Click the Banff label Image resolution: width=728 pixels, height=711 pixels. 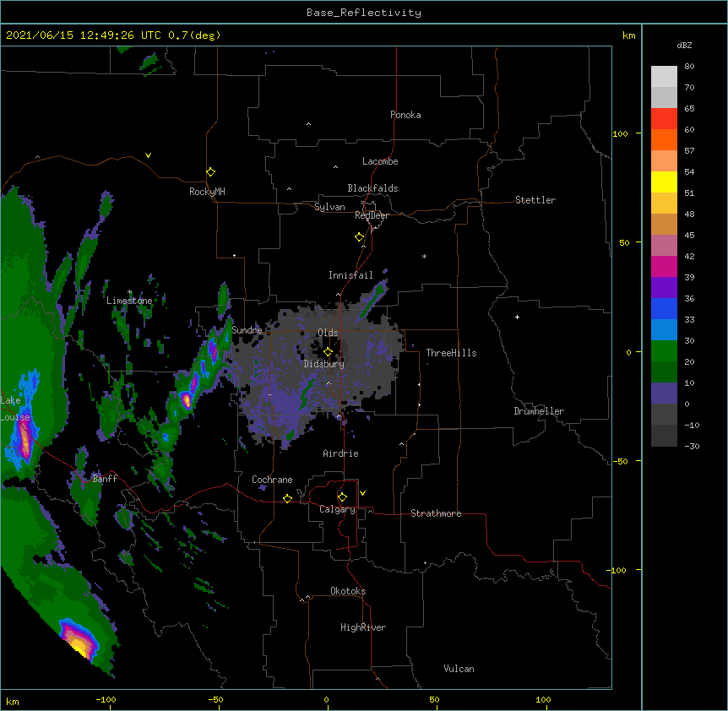coord(105,479)
